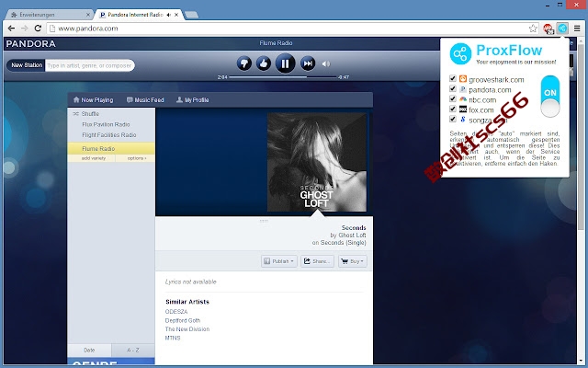The width and height of the screenshot is (588, 368).
Task: Uncheck the nbc.com checkbox
Action: (453, 98)
